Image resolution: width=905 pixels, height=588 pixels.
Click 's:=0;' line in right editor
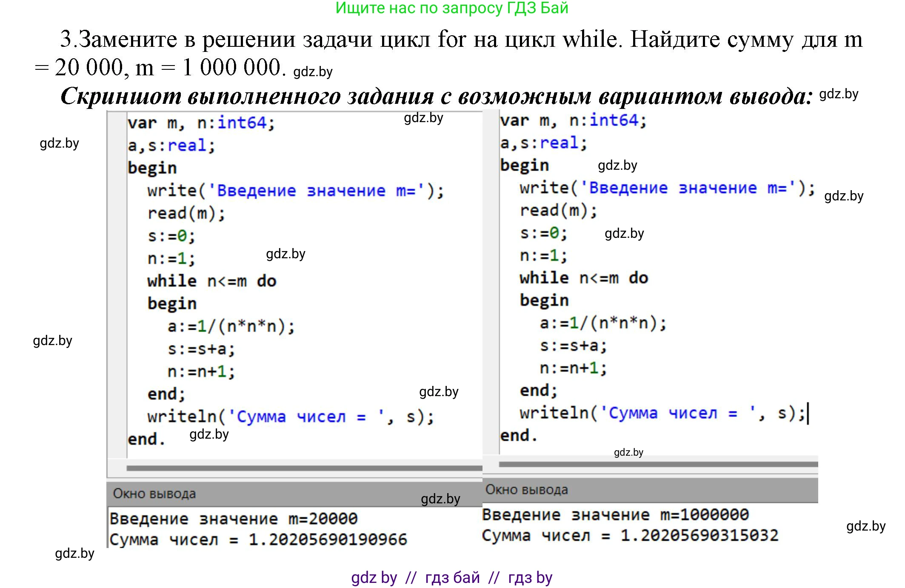click(x=544, y=233)
